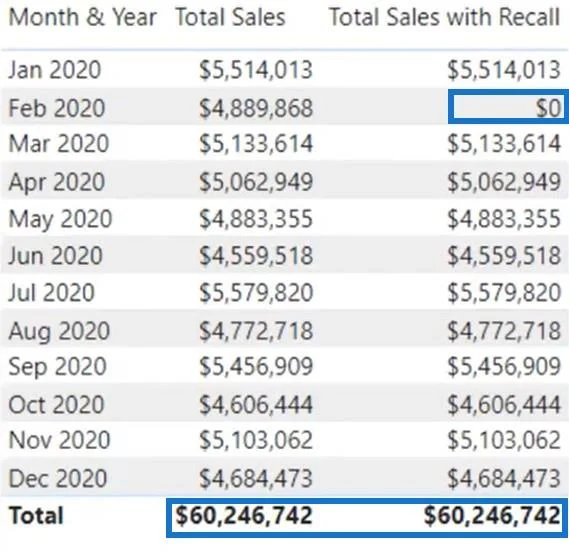The image size is (569, 553).
Task: Click the Total Sales column header
Action: pyautogui.click(x=230, y=17)
